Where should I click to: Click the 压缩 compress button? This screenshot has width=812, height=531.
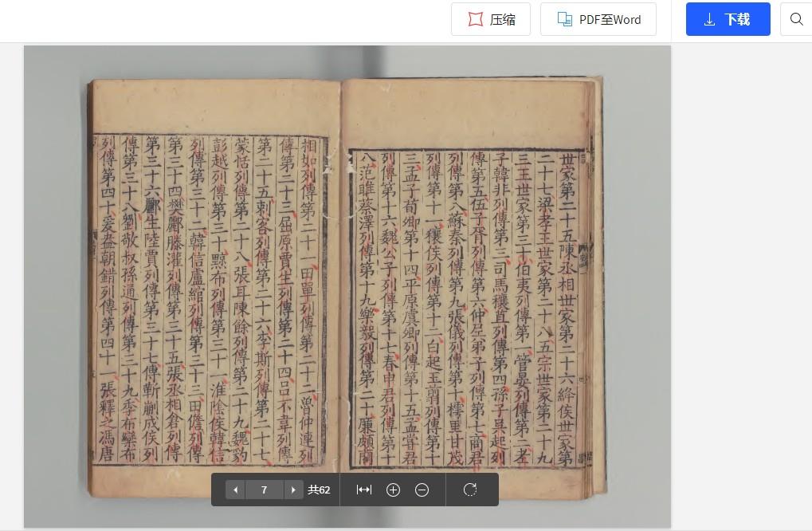point(490,19)
